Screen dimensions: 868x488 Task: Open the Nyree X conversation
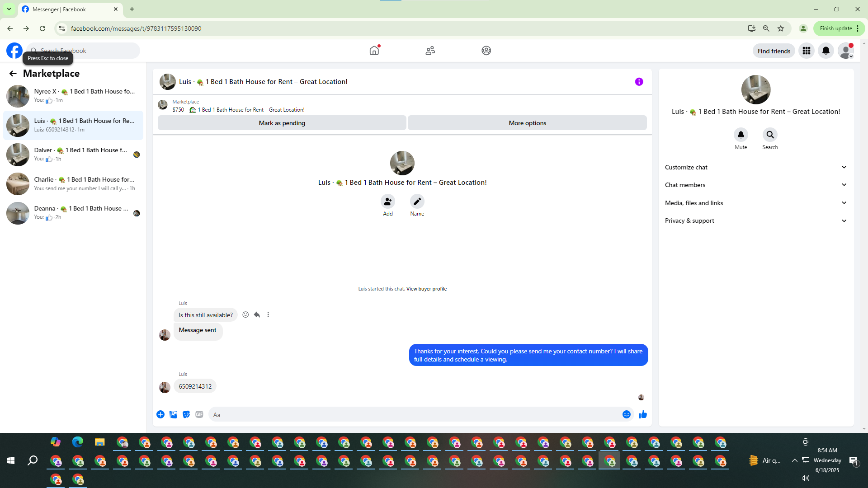pyautogui.click(x=73, y=96)
